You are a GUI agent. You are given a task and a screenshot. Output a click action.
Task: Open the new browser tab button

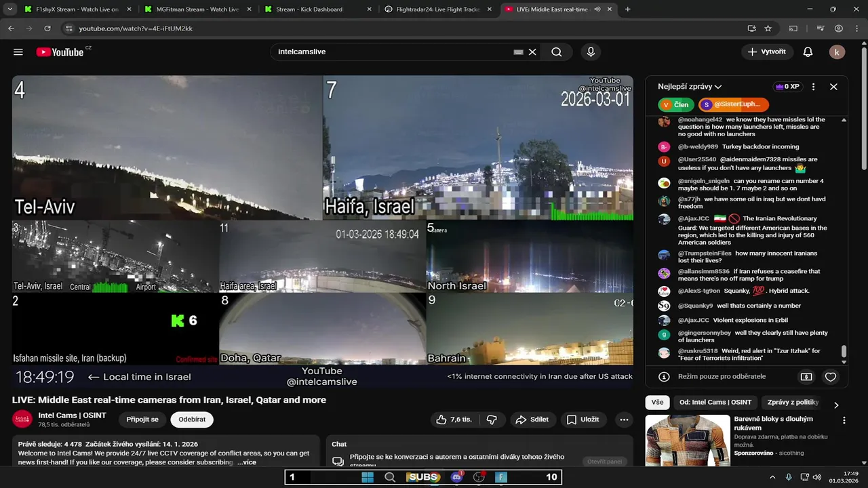627,9
